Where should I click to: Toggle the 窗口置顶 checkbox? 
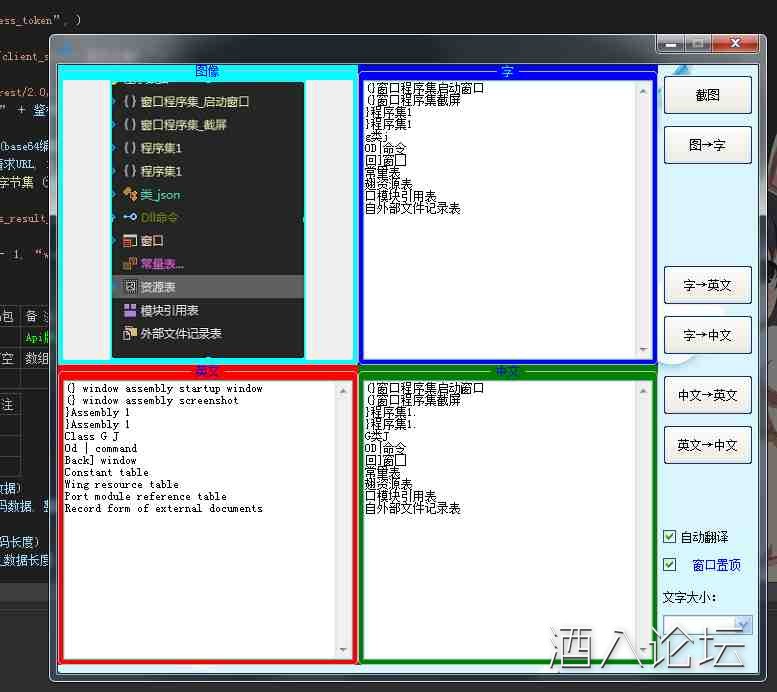point(670,565)
